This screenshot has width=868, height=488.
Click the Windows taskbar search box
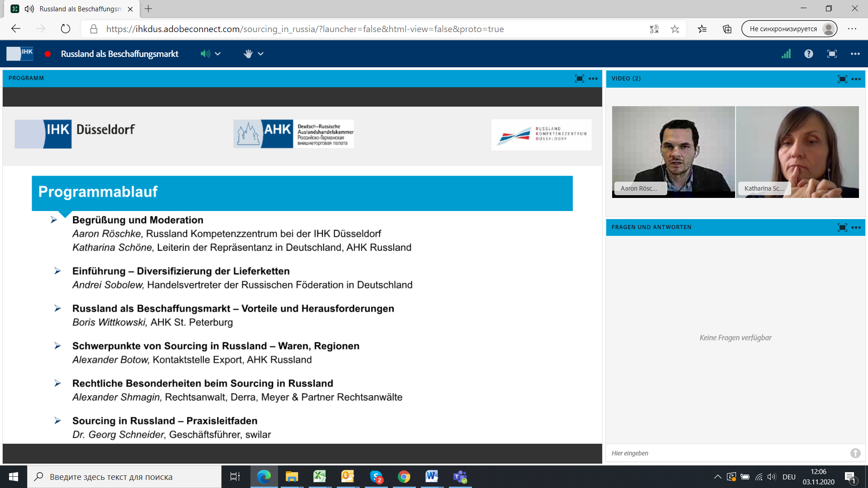pos(124,477)
